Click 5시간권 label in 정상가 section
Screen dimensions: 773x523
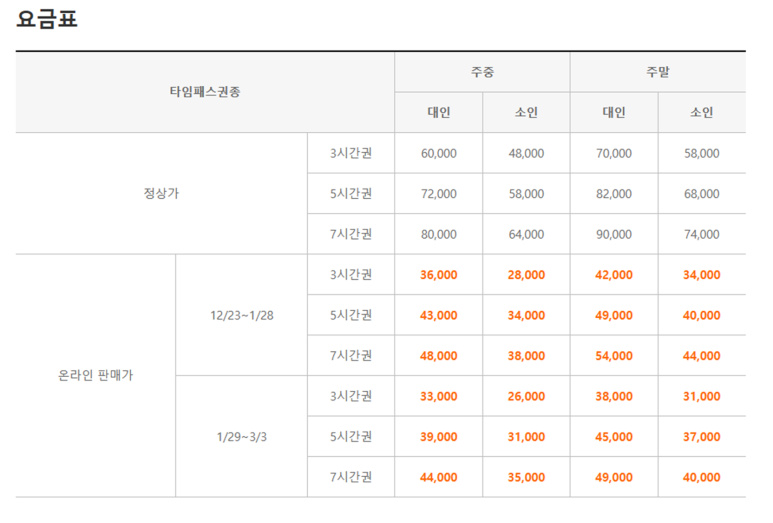[351, 194]
